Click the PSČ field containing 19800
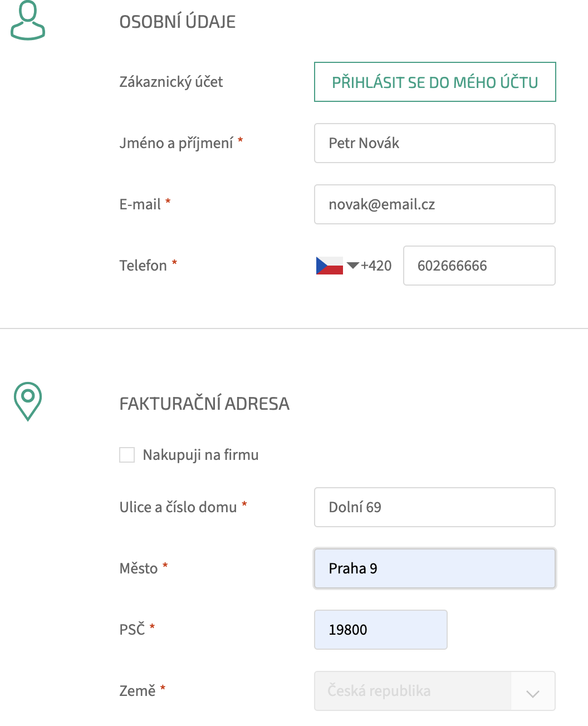 click(x=380, y=630)
